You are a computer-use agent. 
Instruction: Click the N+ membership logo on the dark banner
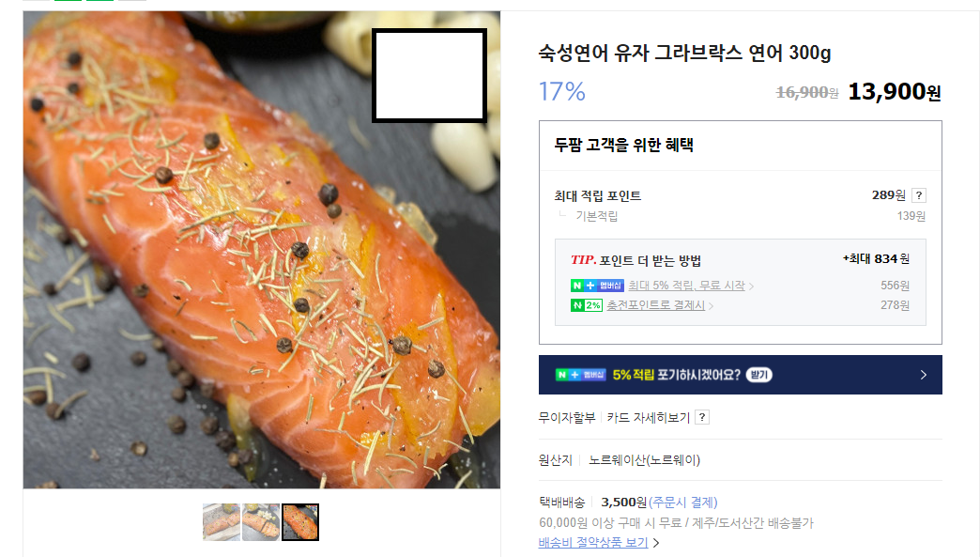(x=581, y=375)
